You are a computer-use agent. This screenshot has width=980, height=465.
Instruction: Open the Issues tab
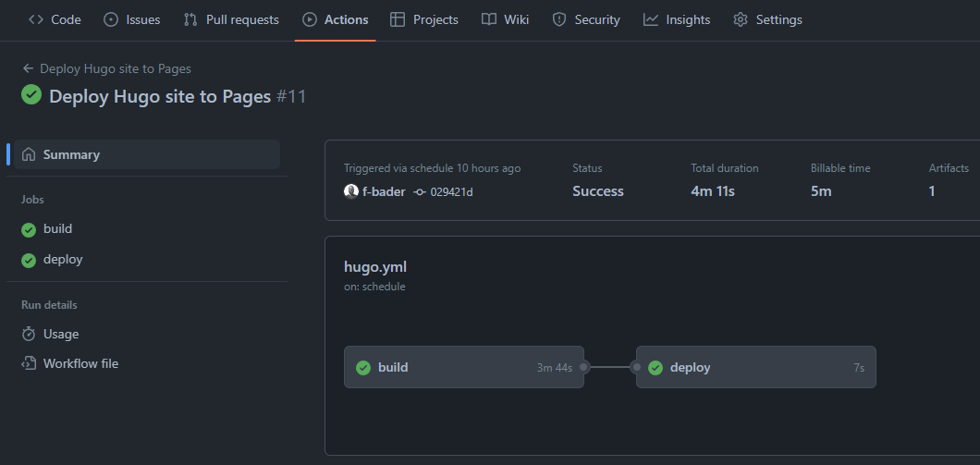click(131, 20)
